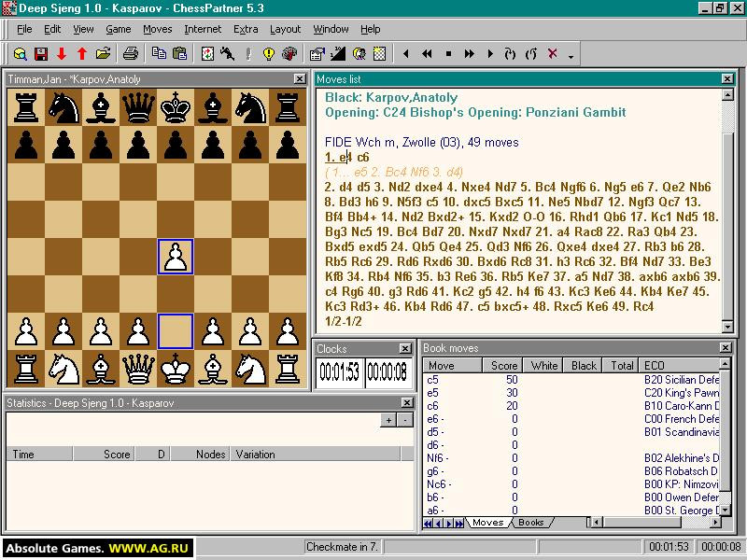Open the File menu
Image resolution: width=747 pixels, height=560 pixels.
[24, 29]
